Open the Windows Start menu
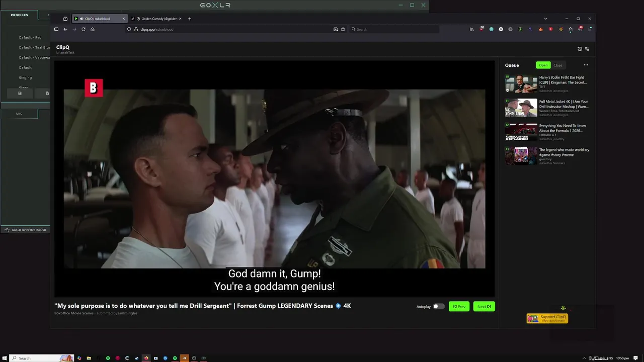The width and height of the screenshot is (644, 362). 5,358
